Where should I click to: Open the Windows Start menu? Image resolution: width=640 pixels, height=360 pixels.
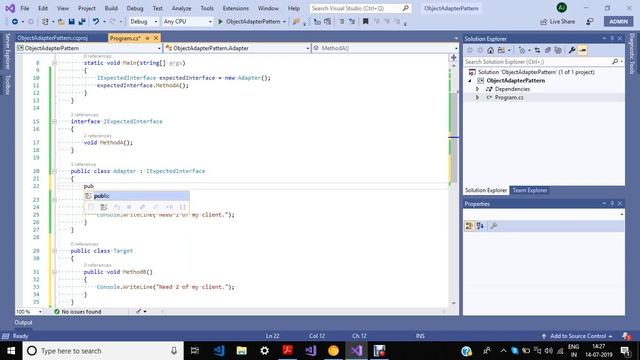click(x=11, y=351)
